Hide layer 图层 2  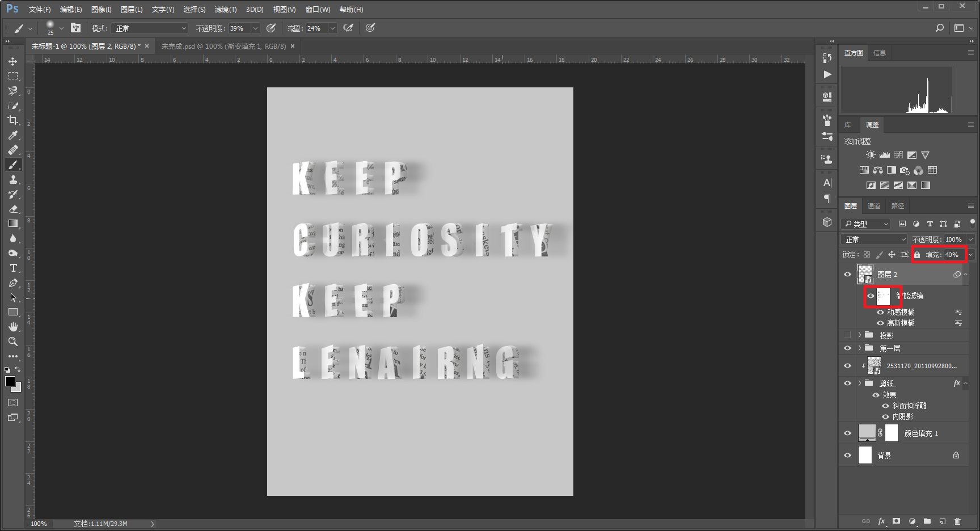tap(847, 274)
